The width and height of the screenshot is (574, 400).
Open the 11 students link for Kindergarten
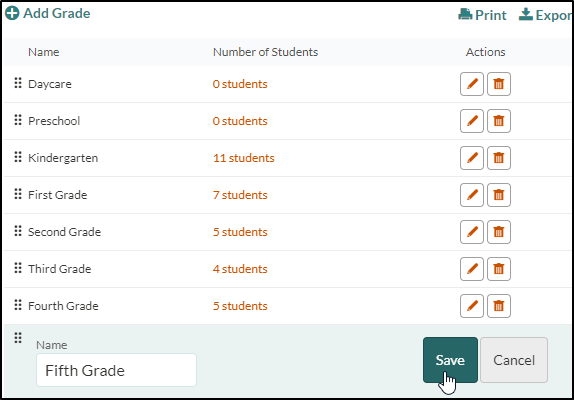(244, 158)
